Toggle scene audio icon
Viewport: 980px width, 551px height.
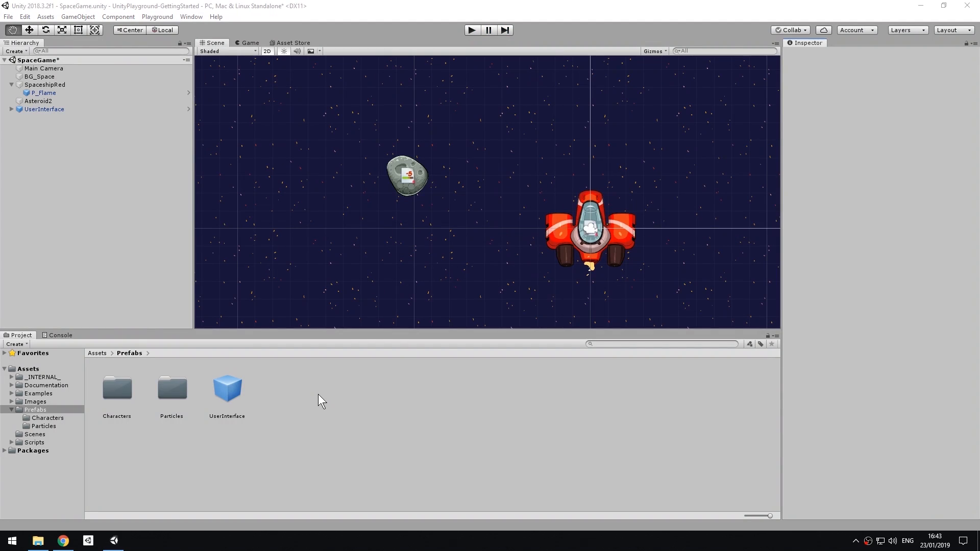tap(297, 51)
